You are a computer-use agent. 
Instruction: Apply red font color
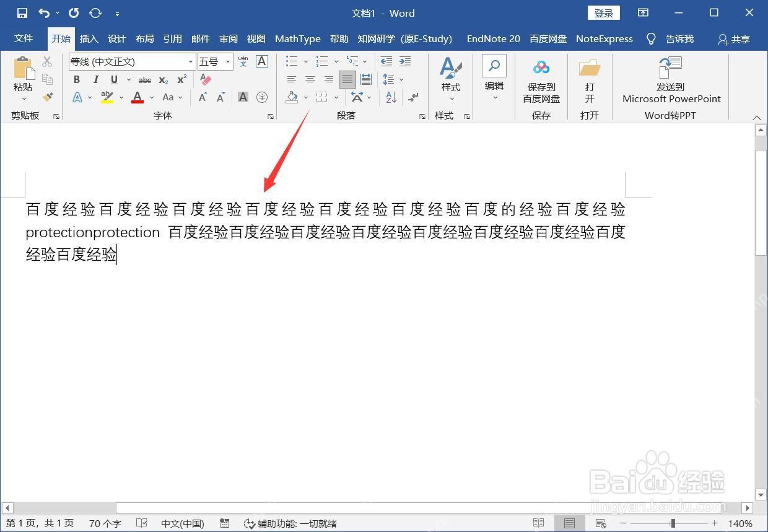coord(137,97)
